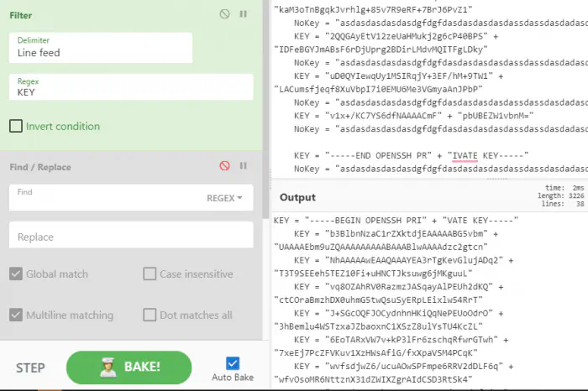
Task: Set breakpoint on the Filter operation
Action: pyautogui.click(x=244, y=14)
